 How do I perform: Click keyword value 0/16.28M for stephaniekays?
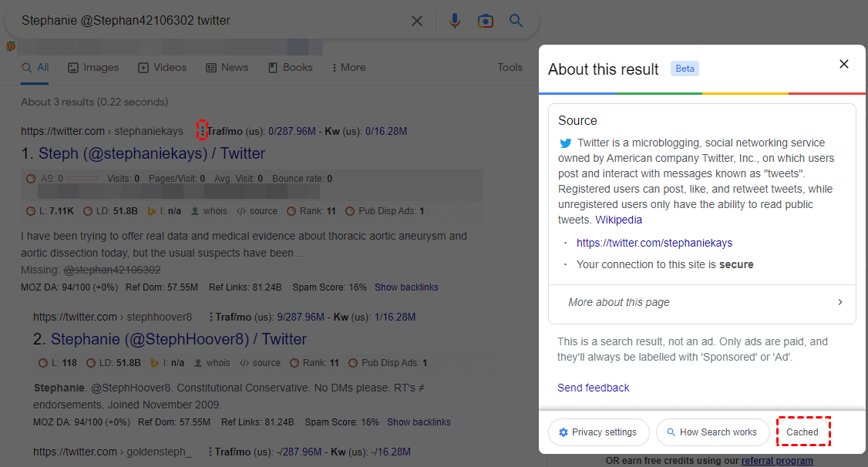pyautogui.click(x=386, y=132)
